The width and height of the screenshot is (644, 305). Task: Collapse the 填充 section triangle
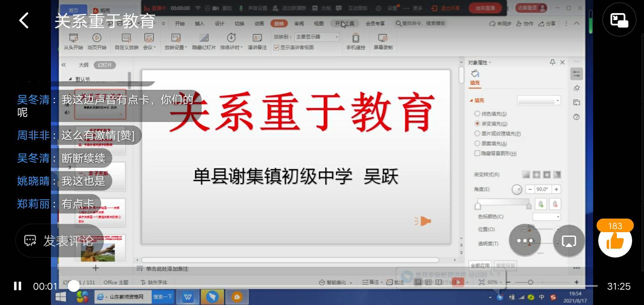click(471, 100)
